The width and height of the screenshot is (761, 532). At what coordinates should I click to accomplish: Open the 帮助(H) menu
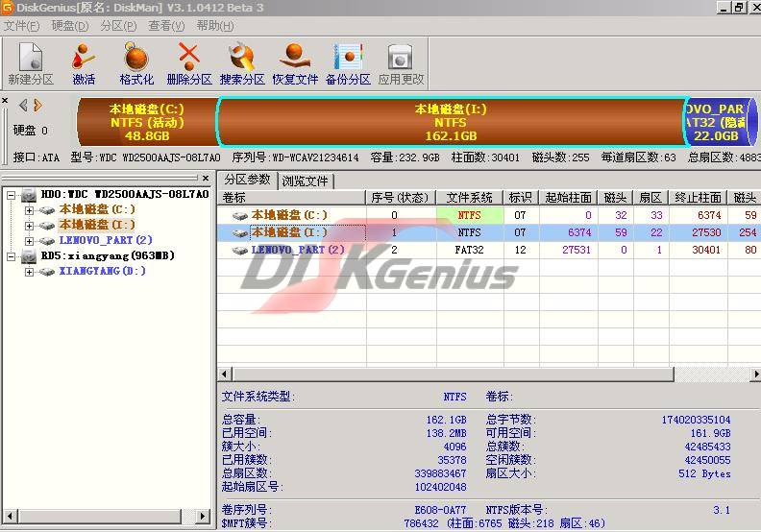coord(215,26)
